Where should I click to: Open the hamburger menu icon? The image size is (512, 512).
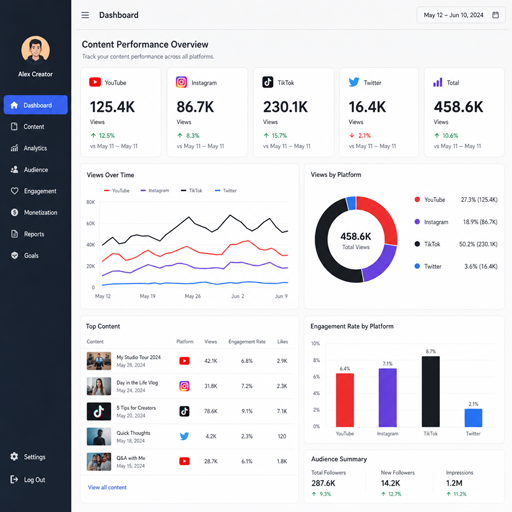[85, 15]
